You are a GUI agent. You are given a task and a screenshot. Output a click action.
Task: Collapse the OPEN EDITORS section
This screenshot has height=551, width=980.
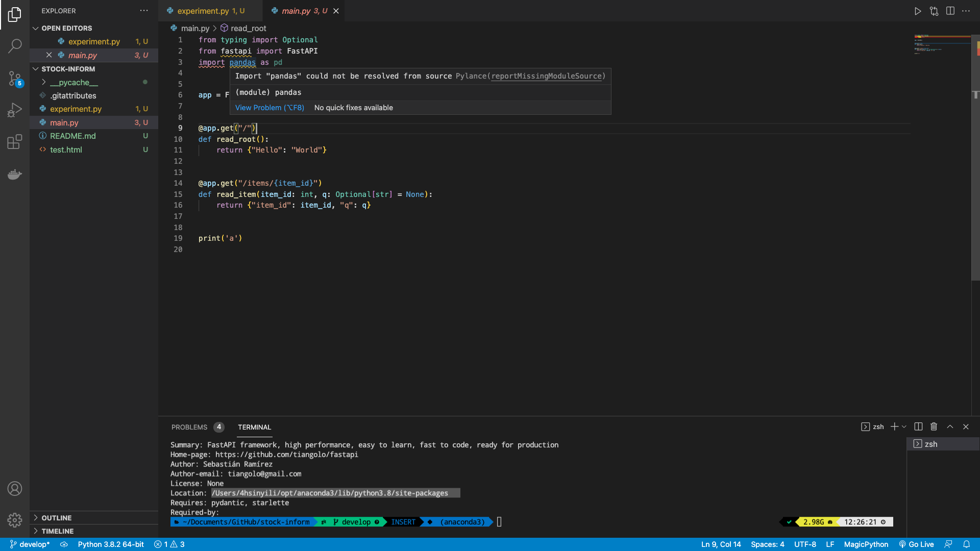[67, 28]
